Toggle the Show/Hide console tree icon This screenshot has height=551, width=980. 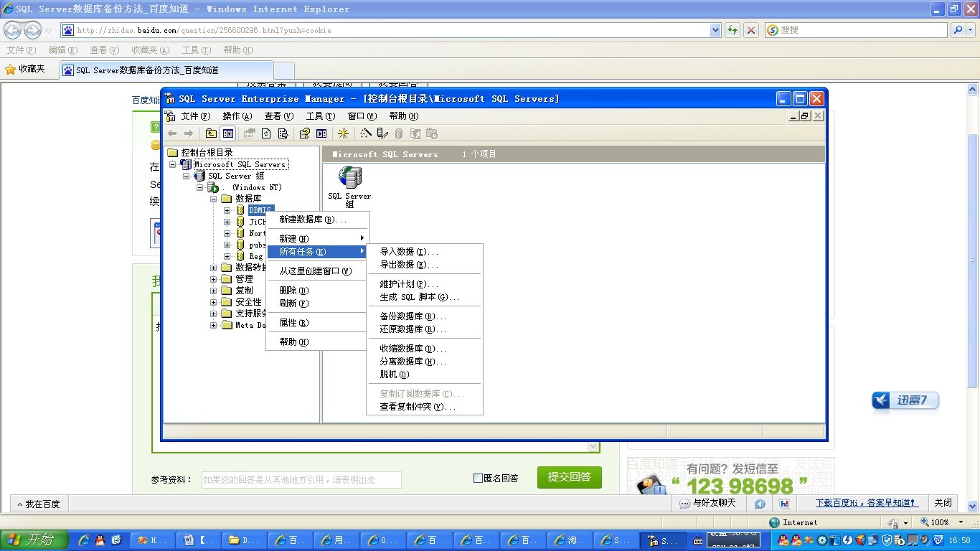(228, 133)
